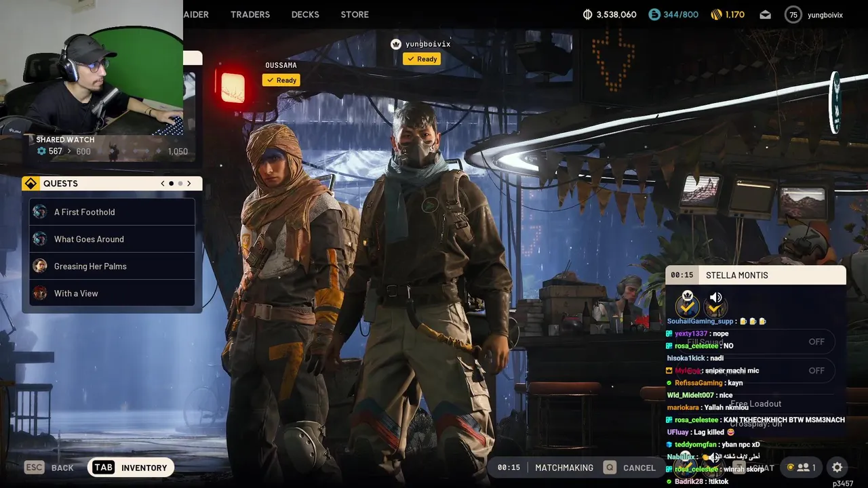
Task: Open the Greasing Her Palms quest
Action: coord(112,266)
